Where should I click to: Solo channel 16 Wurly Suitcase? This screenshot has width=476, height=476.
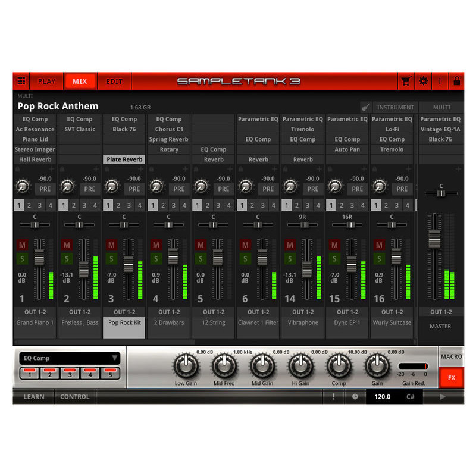(379, 259)
